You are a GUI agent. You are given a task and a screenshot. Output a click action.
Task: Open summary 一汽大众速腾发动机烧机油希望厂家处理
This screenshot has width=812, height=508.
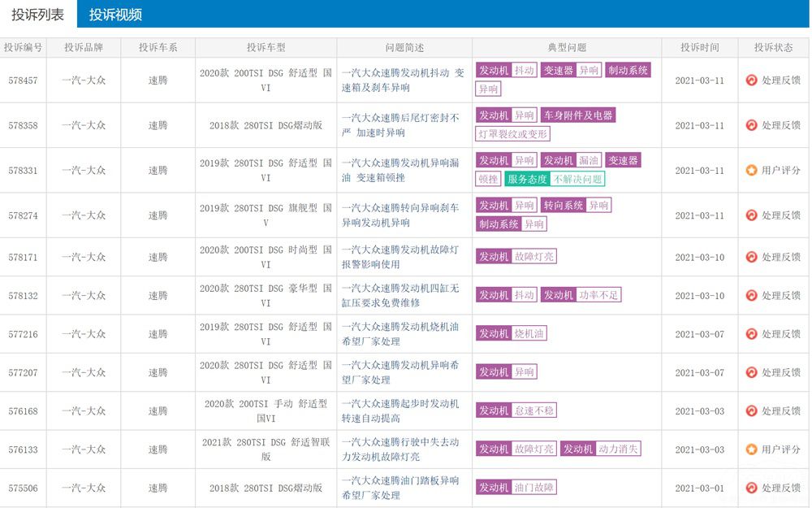(400, 334)
